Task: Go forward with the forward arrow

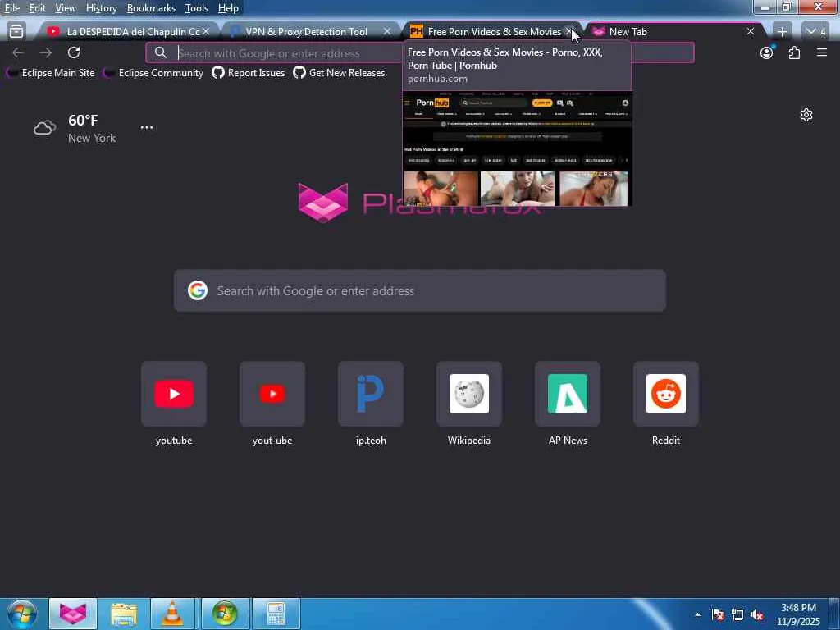Action: [46, 52]
